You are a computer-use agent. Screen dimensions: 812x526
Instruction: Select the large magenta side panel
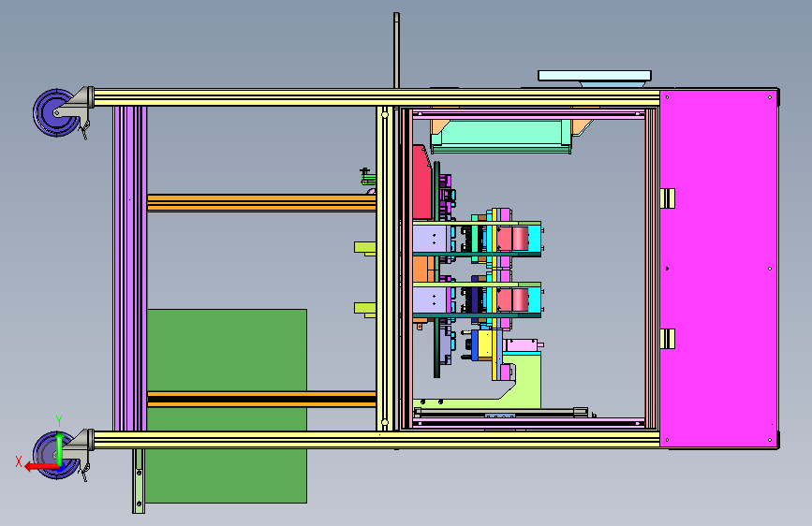click(x=718, y=269)
